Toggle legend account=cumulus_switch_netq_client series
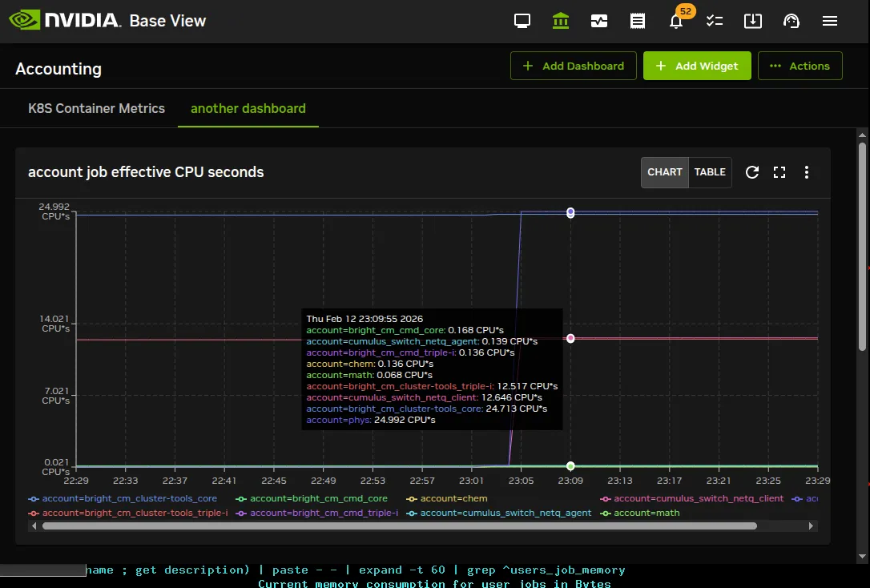This screenshot has width=870, height=588. click(x=692, y=499)
